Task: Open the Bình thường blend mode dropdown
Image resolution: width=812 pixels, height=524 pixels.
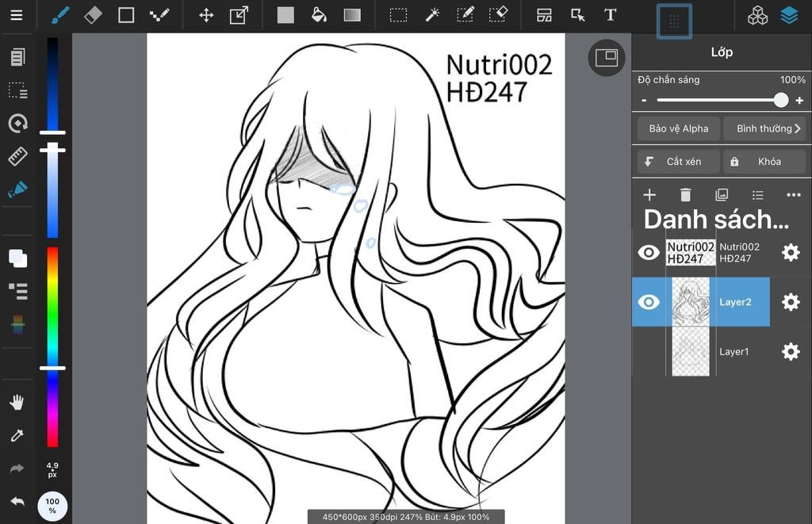Action: pyautogui.click(x=764, y=128)
